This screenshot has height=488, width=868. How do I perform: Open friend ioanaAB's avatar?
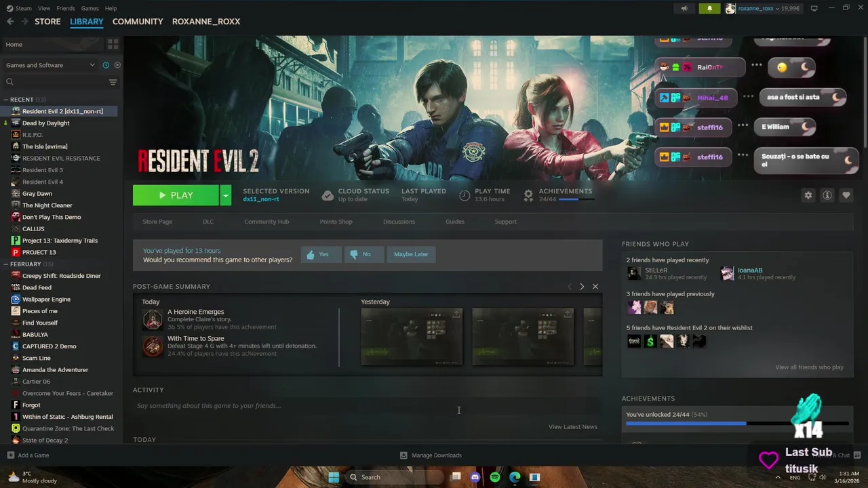727,273
